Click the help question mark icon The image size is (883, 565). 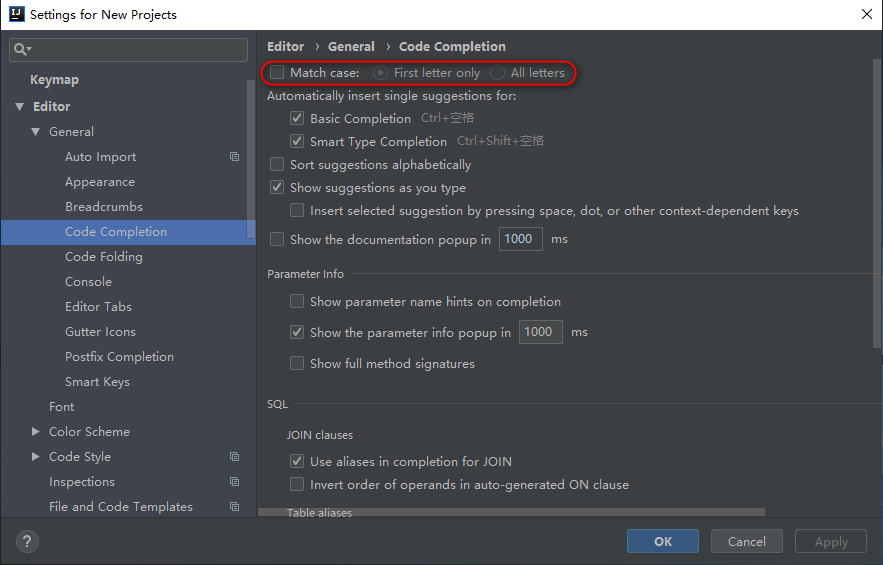click(x=27, y=541)
